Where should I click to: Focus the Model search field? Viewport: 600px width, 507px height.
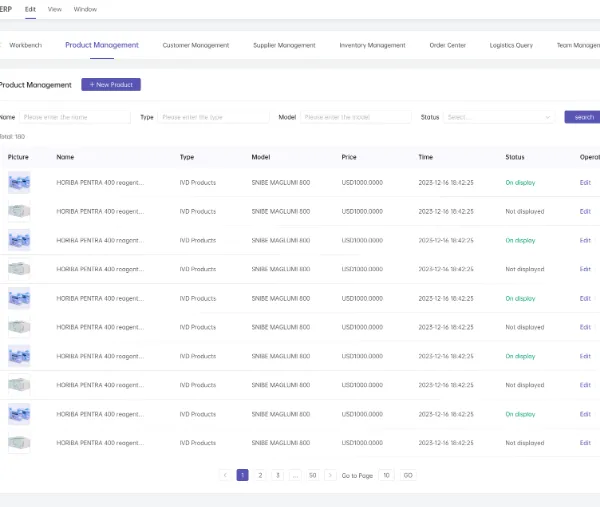[x=356, y=117]
